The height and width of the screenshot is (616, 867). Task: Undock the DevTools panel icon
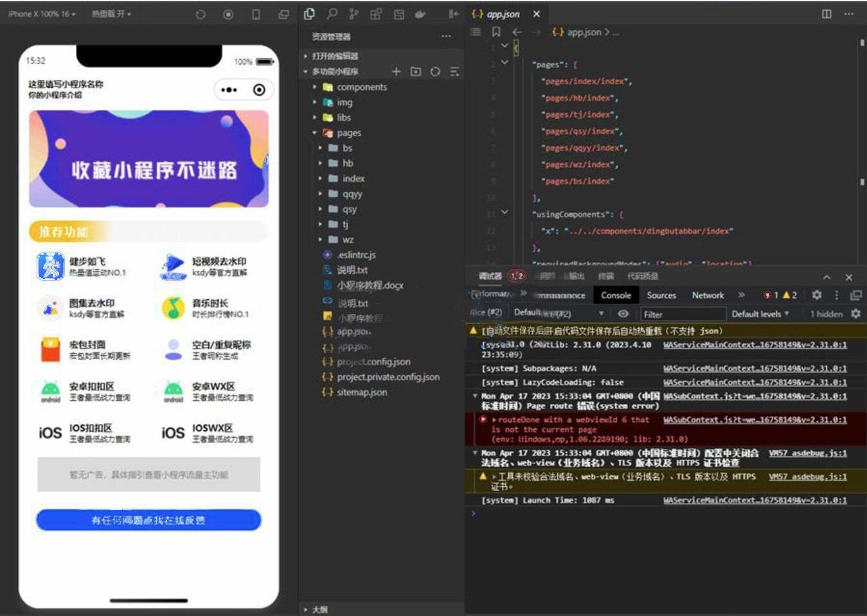855,295
